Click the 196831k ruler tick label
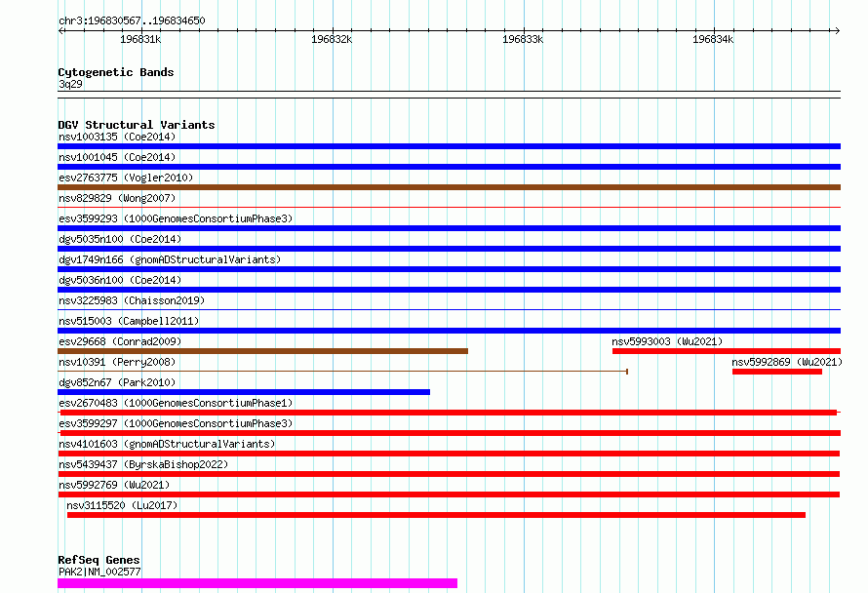Viewport: 868px width, 593px height. pyautogui.click(x=140, y=39)
